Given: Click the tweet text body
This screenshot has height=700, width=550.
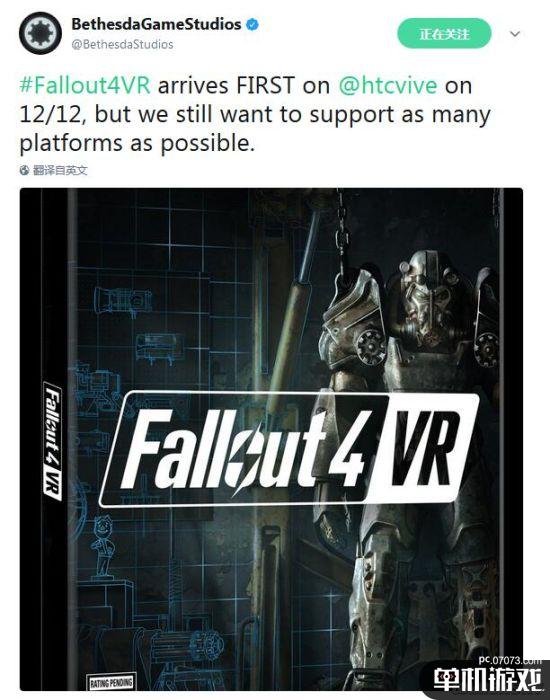Looking at the screenshot, I should coord(255,114).
